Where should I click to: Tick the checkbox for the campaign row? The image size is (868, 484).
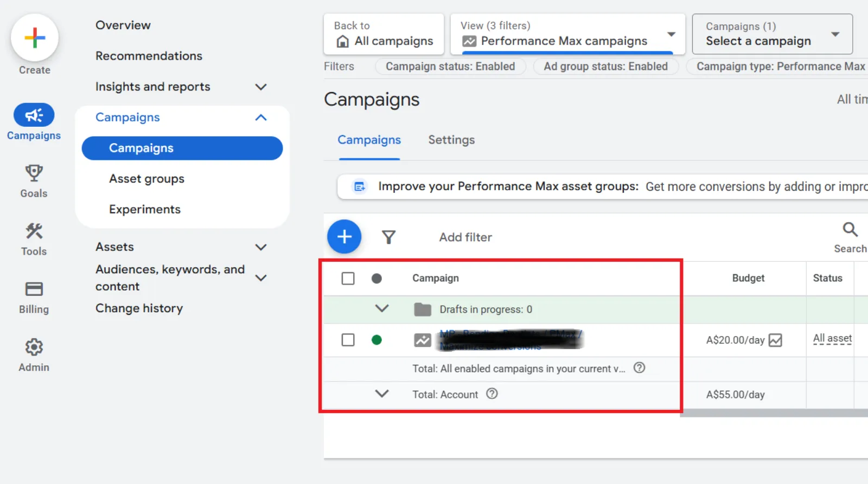point(348,340)
